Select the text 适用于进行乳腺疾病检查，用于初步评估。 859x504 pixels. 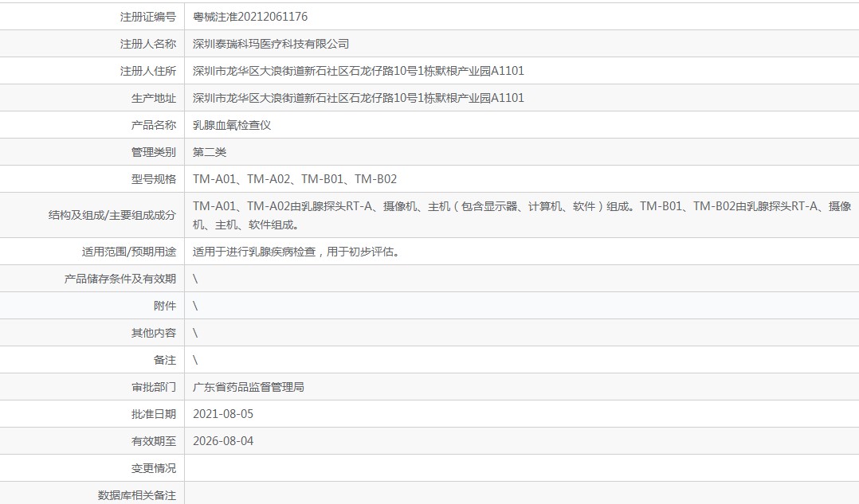click(298, 252)
